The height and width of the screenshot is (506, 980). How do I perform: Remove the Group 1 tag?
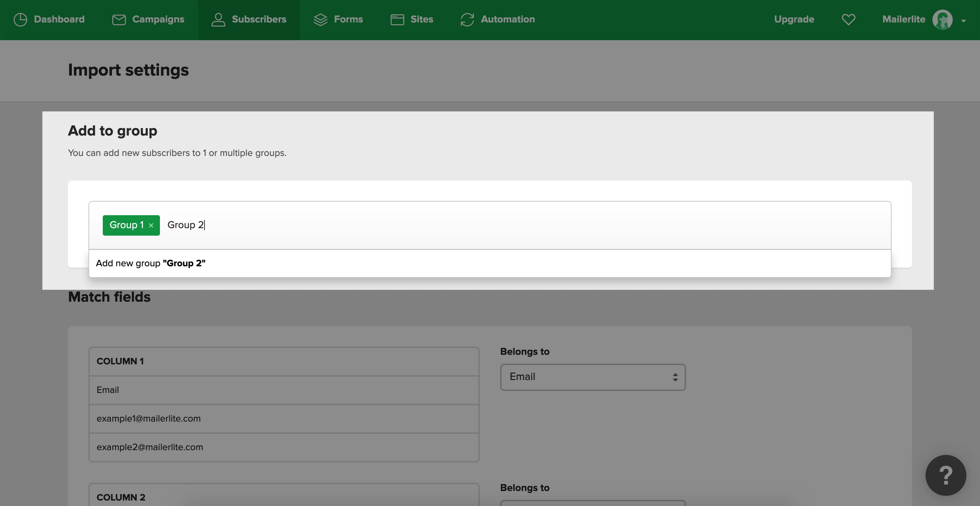[x=151, y=225]
